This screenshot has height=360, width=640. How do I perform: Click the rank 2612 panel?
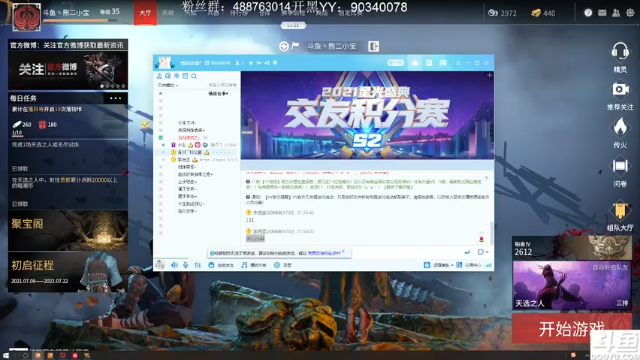(572, 248)
